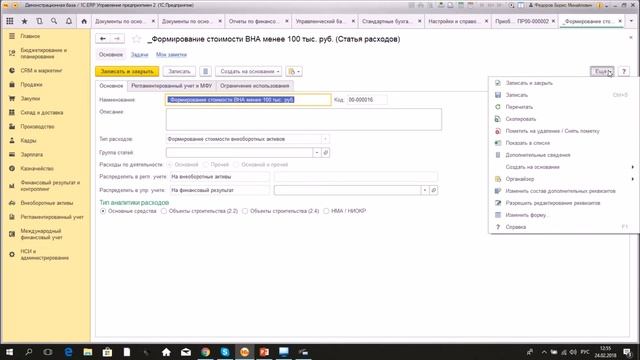
Task: Open the Группа статей lookup icon
Action: (x=325, y=153)
